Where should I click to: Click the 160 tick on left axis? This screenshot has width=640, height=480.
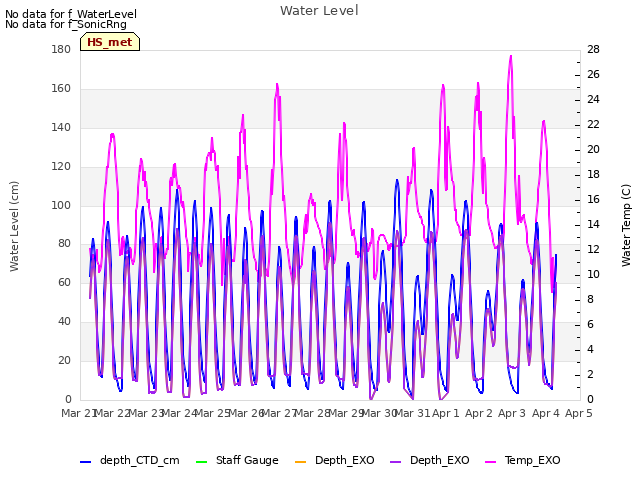click(x=61, y=88)
